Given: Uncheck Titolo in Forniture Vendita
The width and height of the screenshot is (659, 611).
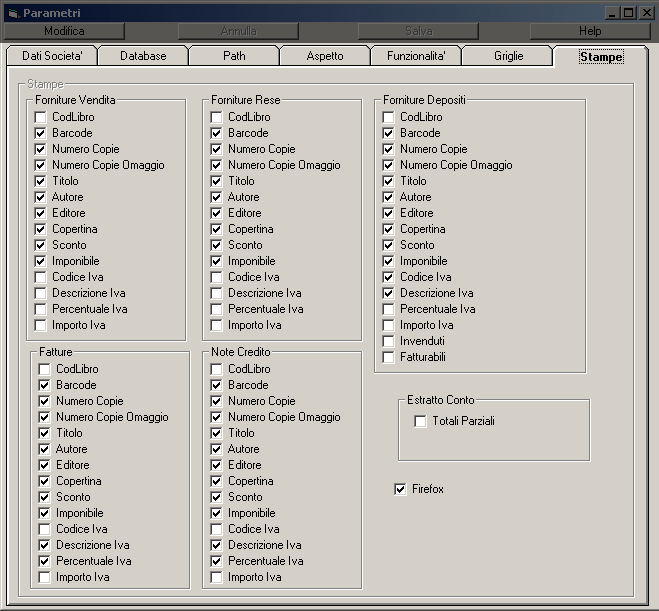Looking at the screenshot, I should [x=40, y=181].
